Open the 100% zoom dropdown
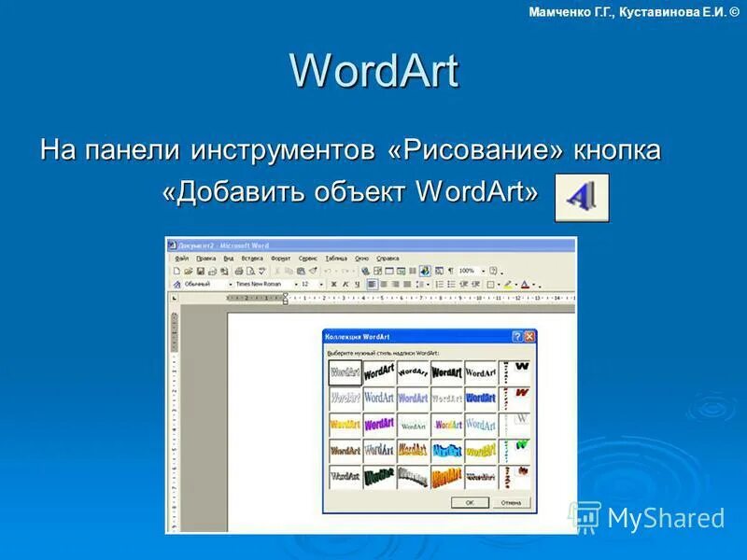 click(484, 271)
